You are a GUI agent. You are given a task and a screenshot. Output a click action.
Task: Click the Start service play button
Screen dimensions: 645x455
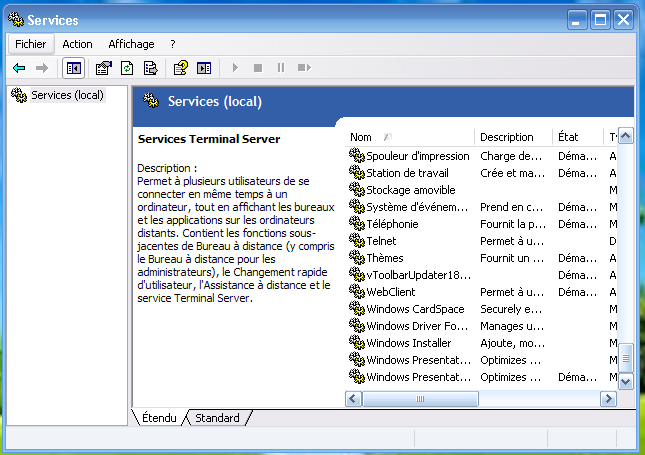[235, 68]
